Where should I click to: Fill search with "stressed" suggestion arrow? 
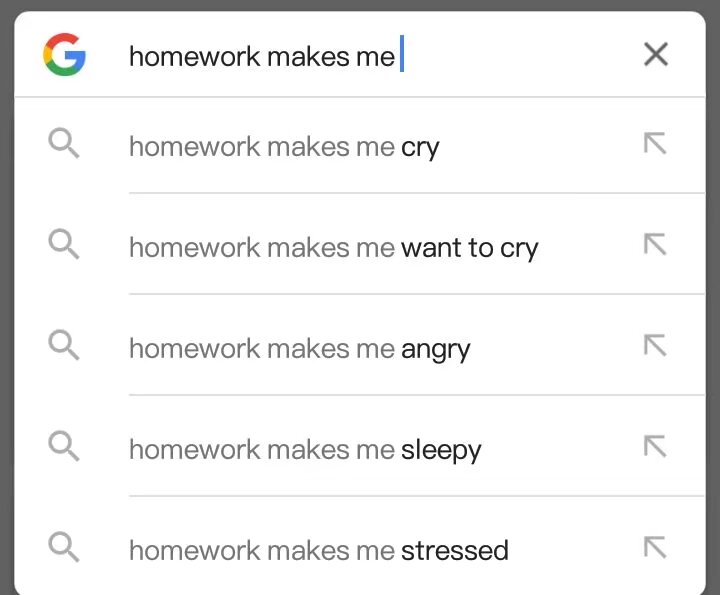(x=655, y=548)
